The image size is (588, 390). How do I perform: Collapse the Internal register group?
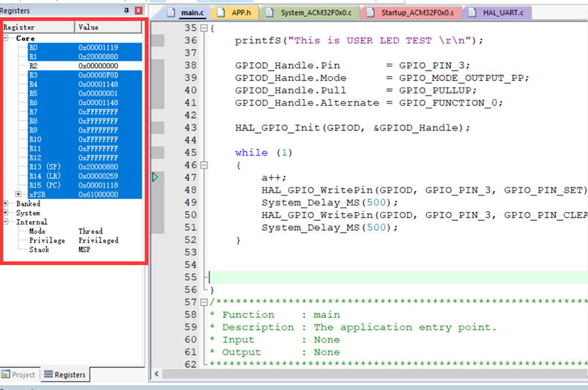(x=7, y=222)
